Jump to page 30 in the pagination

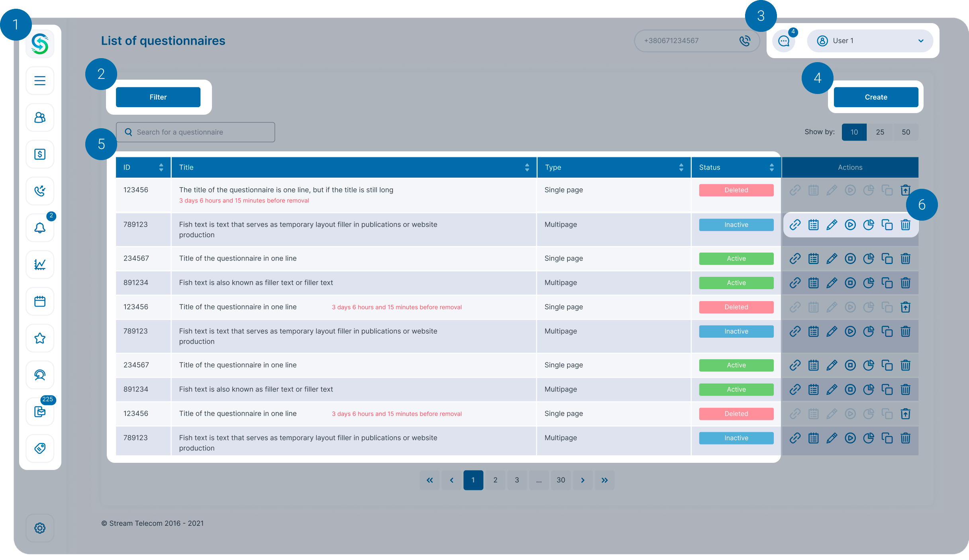561,480
